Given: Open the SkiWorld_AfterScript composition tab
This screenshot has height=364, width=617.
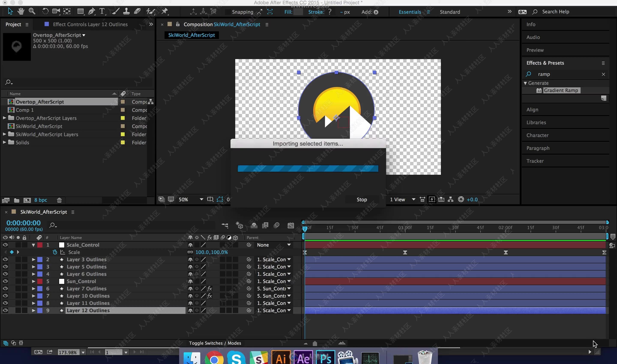Looking at the screenshot, I should tap(191, 35).
